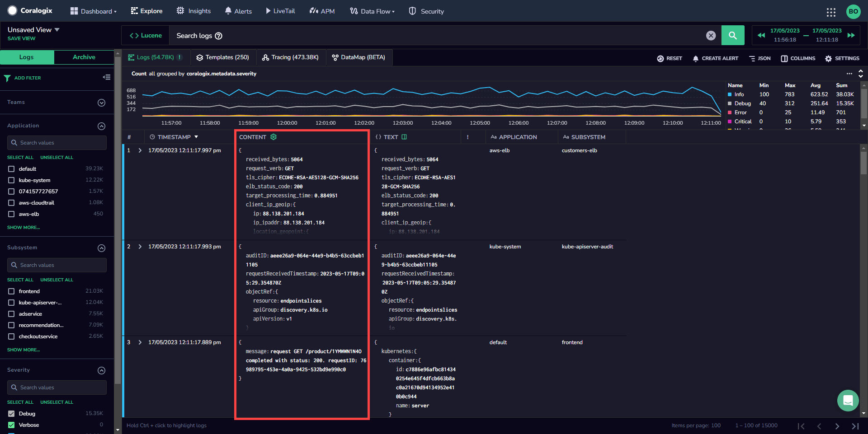Screen dimensions: 868x434
Task: Click the TEXT column layout icon
Action: coord(404,137)
